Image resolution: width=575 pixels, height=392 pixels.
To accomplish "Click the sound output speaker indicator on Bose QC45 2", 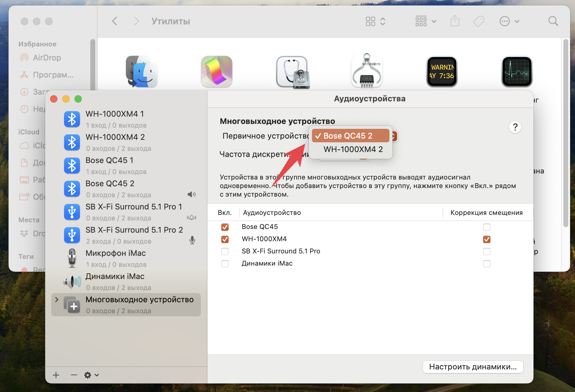I will (x=191, y=194).
